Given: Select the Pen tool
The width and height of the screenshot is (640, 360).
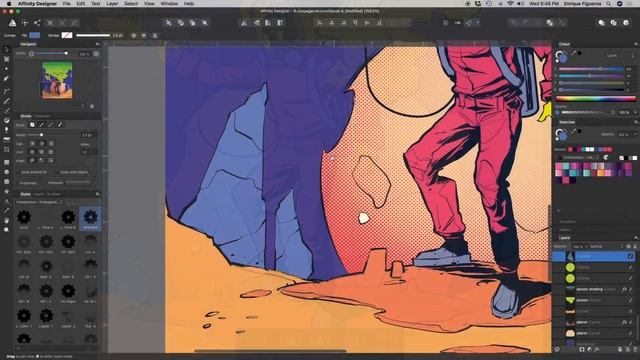Looking at the screenshot, I should pos(6,91).
